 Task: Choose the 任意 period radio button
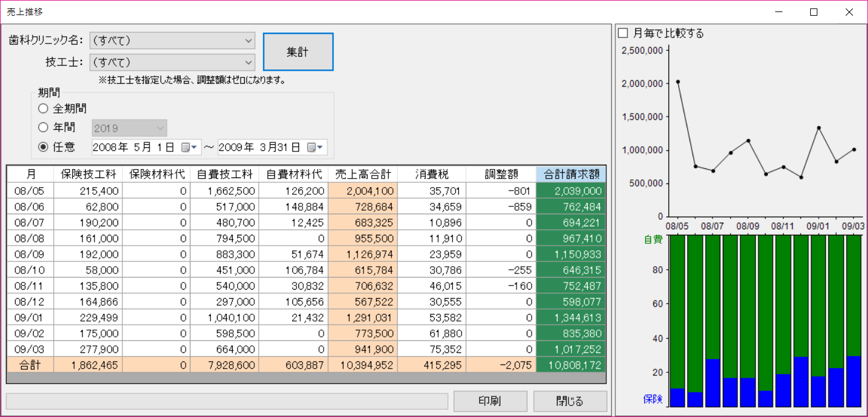coord(43,147)
